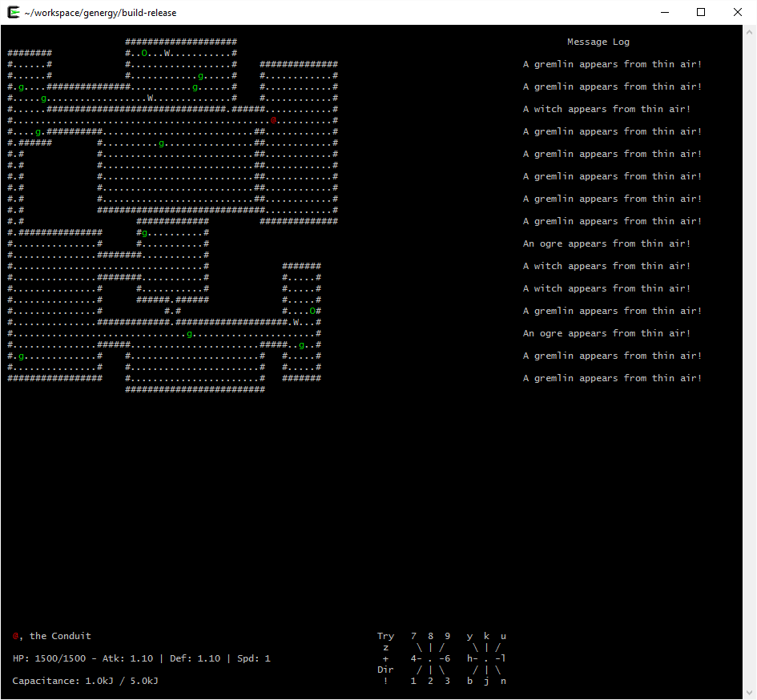Click the green g gremlin in the bottom-left room
757x700 pixels.
21,356
